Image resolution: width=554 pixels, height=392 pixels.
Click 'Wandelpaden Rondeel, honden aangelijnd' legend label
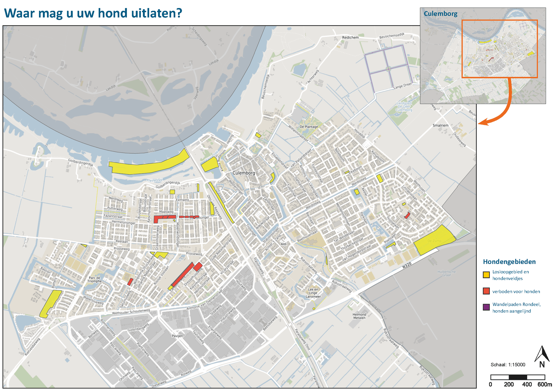click(516, 308)
